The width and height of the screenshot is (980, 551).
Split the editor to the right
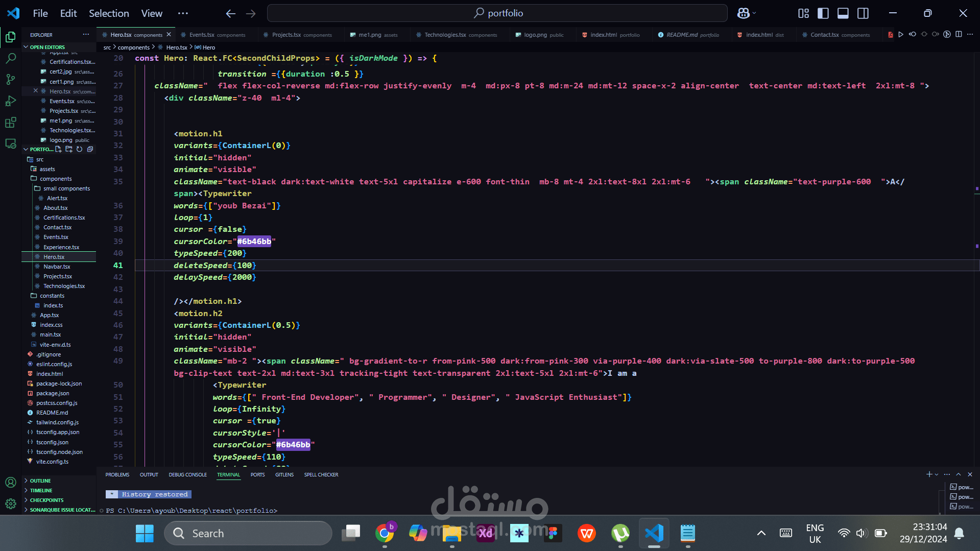click(959, 35)
